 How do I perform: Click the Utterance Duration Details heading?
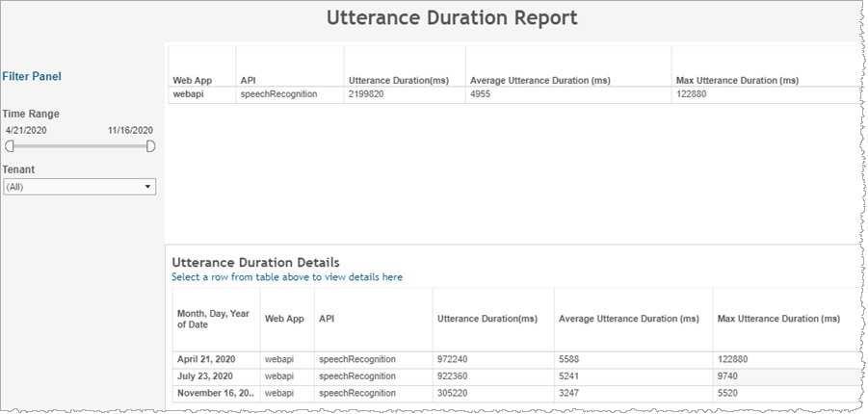[x=255, y=262]
